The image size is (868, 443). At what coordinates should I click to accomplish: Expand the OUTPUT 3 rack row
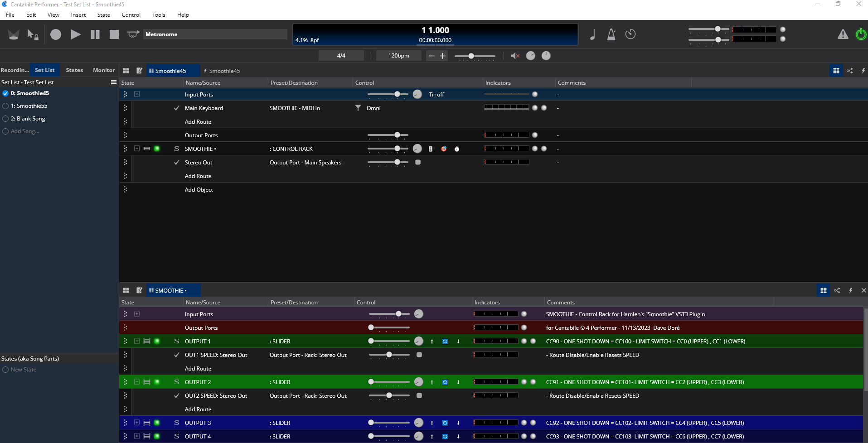137,423
